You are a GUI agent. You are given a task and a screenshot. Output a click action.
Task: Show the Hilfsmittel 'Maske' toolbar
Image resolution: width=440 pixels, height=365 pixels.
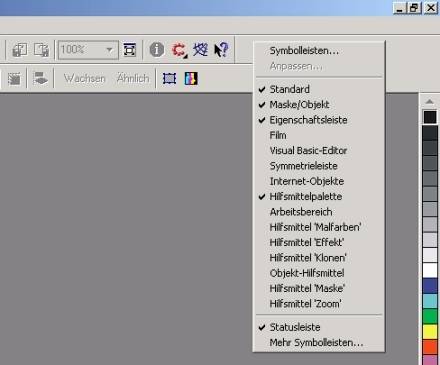(x=319, y=289)
